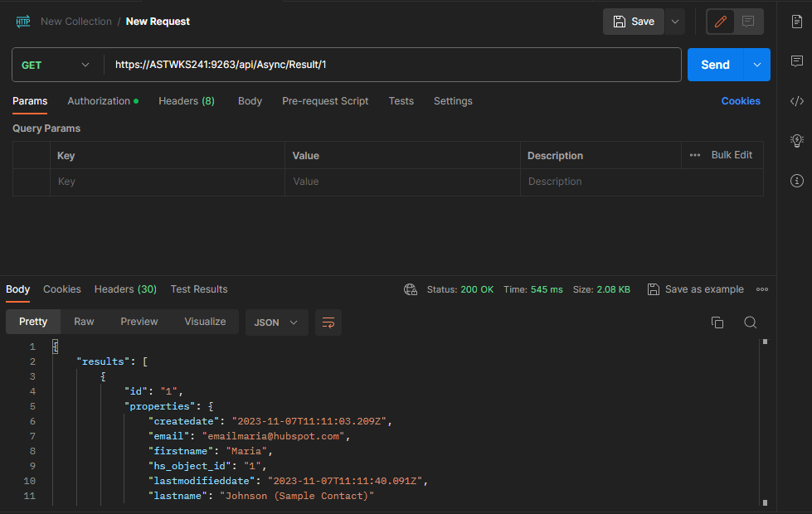Screen dimensions: 812x514
Task: Toggle the line wrap icon in response
Action: (x=328, y=322)
